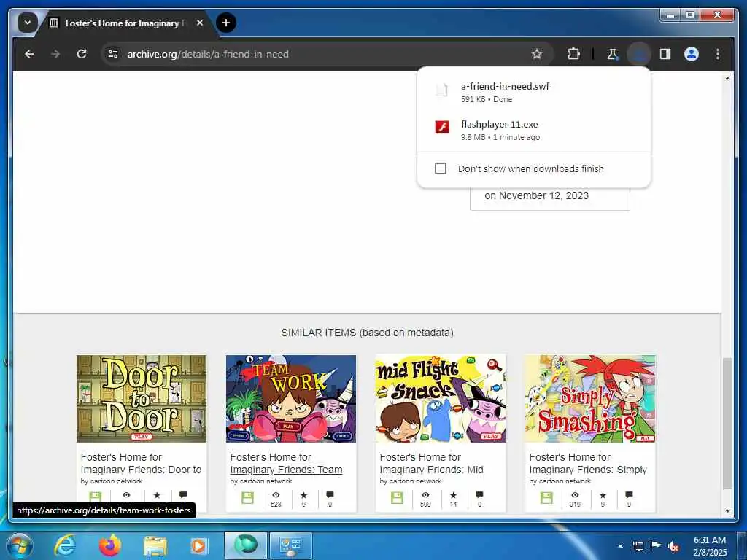The width and height of the screenshot is (747, 560).
Task: Open the tab search dropdown
Action: coord(27,23)
